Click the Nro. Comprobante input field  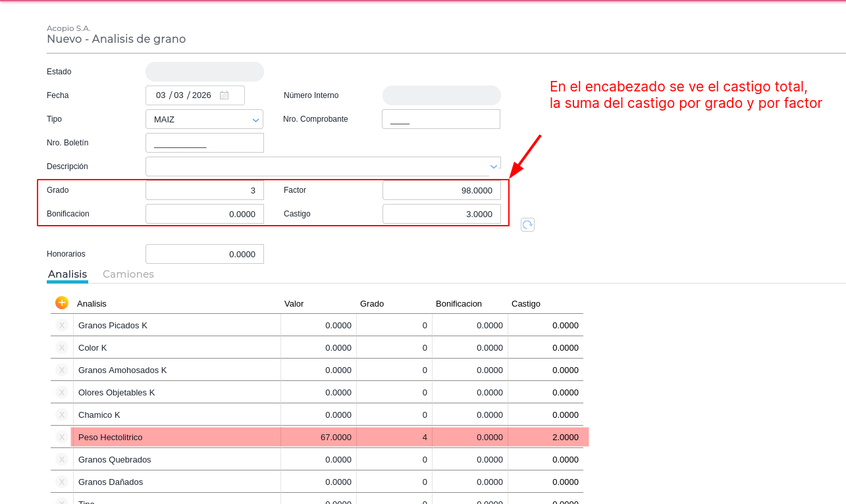tap(440, 119)
